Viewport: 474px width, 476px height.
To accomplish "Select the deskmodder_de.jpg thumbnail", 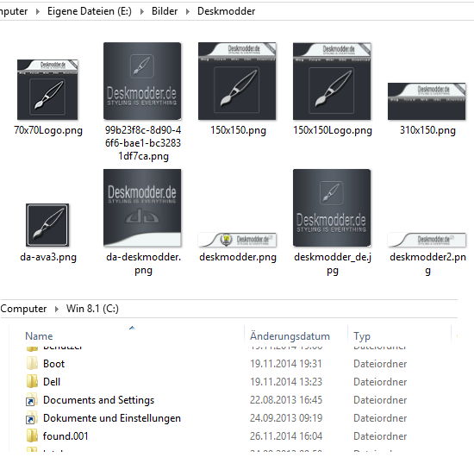I will point(332,208).
